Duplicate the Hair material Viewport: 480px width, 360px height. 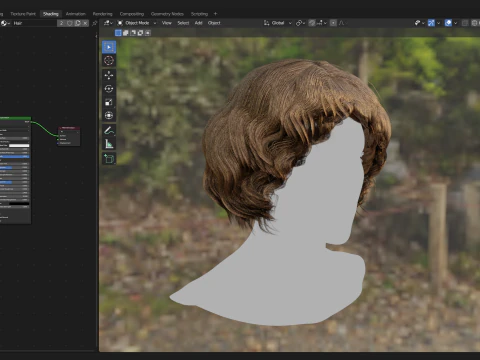pos(78,23)
